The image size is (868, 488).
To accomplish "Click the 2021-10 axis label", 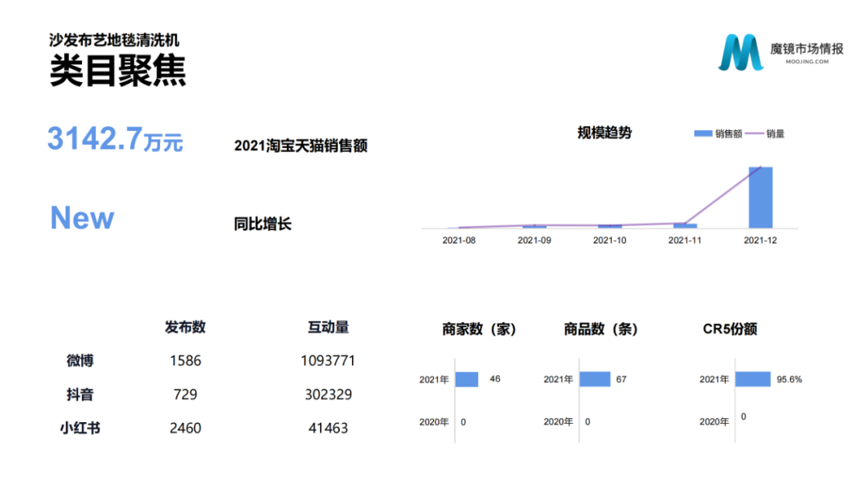I will point(609,240).
